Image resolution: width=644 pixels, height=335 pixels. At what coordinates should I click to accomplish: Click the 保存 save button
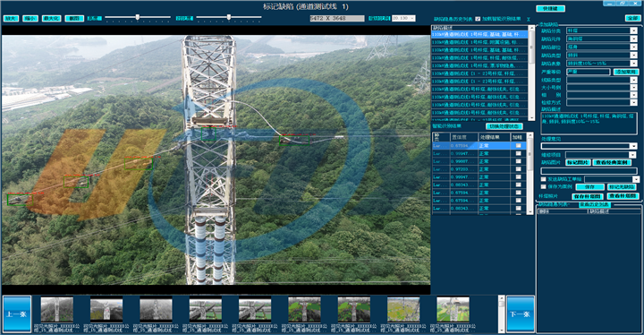pyautogui.click(x=589, y=187)
